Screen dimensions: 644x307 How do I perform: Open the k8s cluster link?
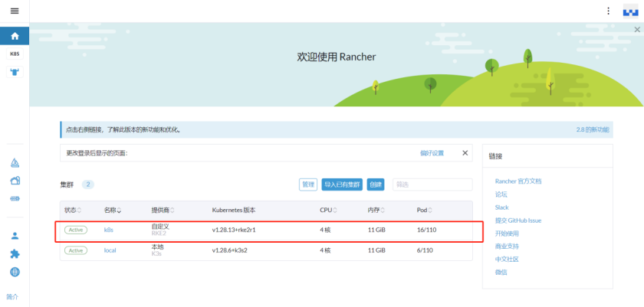click(108, 230)
